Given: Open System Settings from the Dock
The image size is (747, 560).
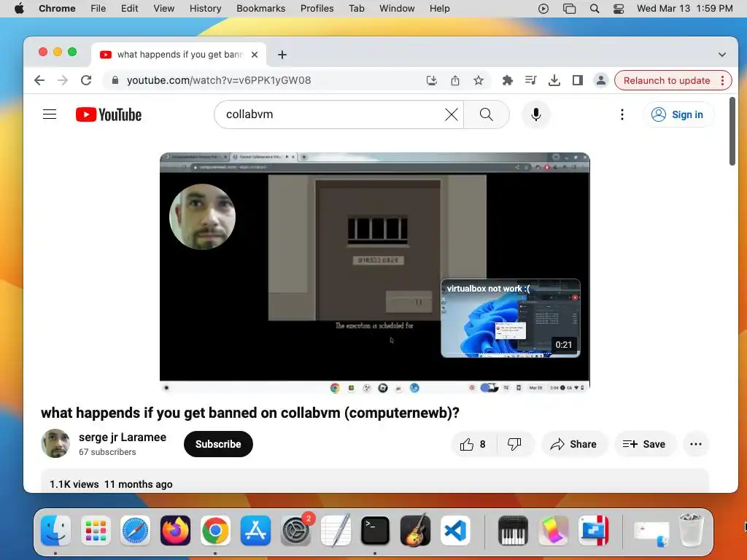Looking at the screenshot, I should tap(296, 530).
